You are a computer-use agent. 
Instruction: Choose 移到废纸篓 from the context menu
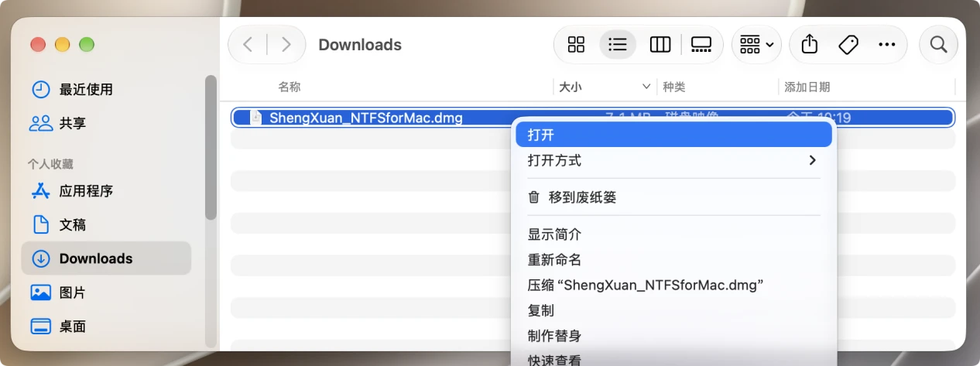click(673, 197)
